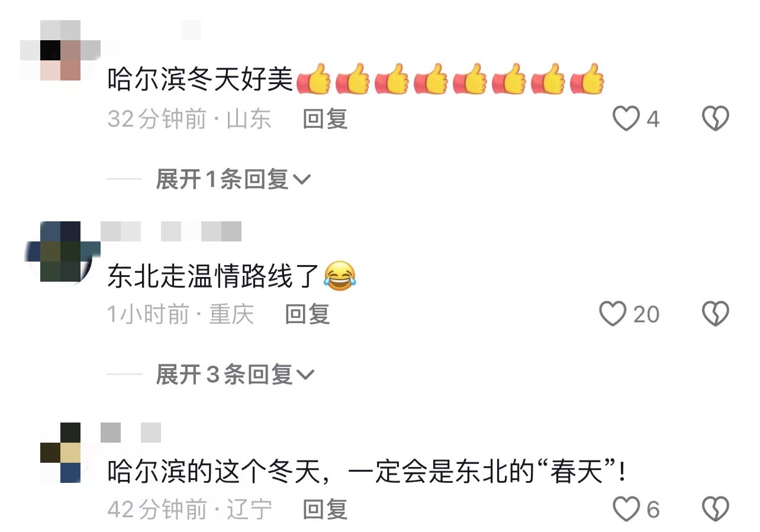
Task: Tap the like count 20
Action: 646,314
